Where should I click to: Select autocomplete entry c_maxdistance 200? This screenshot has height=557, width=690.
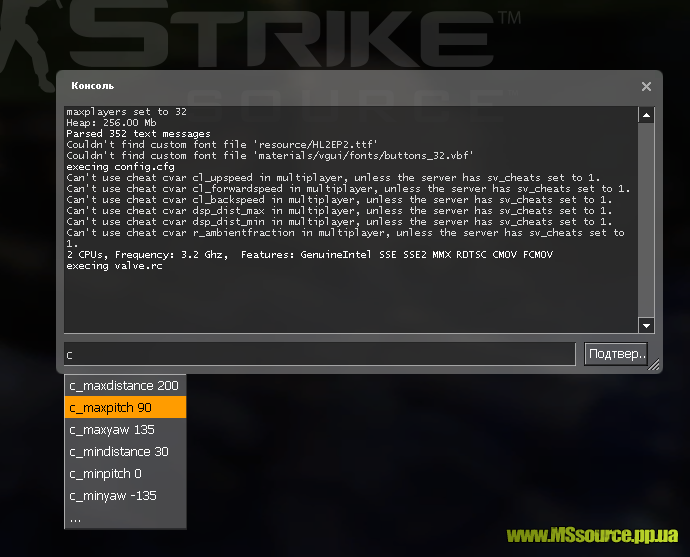[x=125, y=385]
